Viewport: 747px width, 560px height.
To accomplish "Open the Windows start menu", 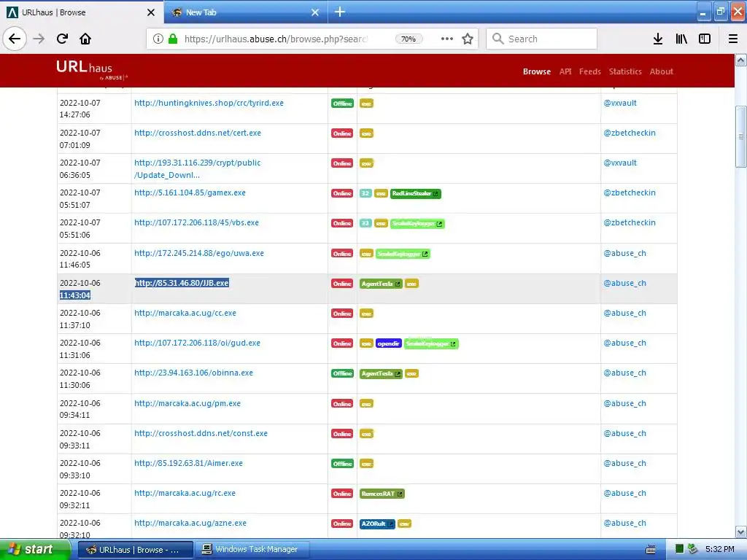I will [35, 550].
